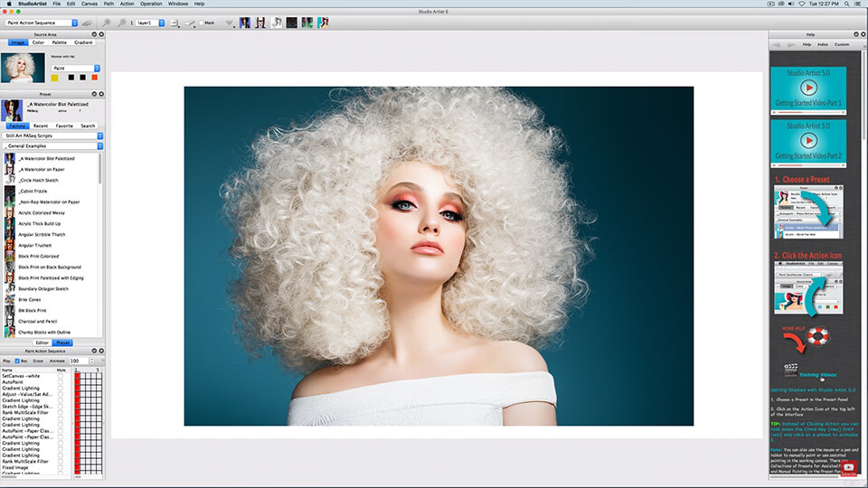Click the life preserver More Help icon
This screenshot has height=488, width=868.
pyautogui.click(x=817, y=336)
